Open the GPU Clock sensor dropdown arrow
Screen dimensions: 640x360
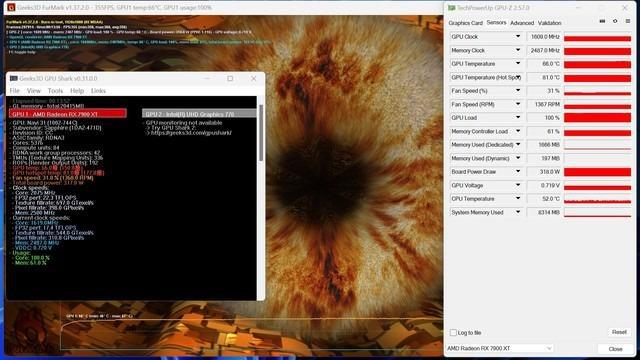(x=518, y=37)
